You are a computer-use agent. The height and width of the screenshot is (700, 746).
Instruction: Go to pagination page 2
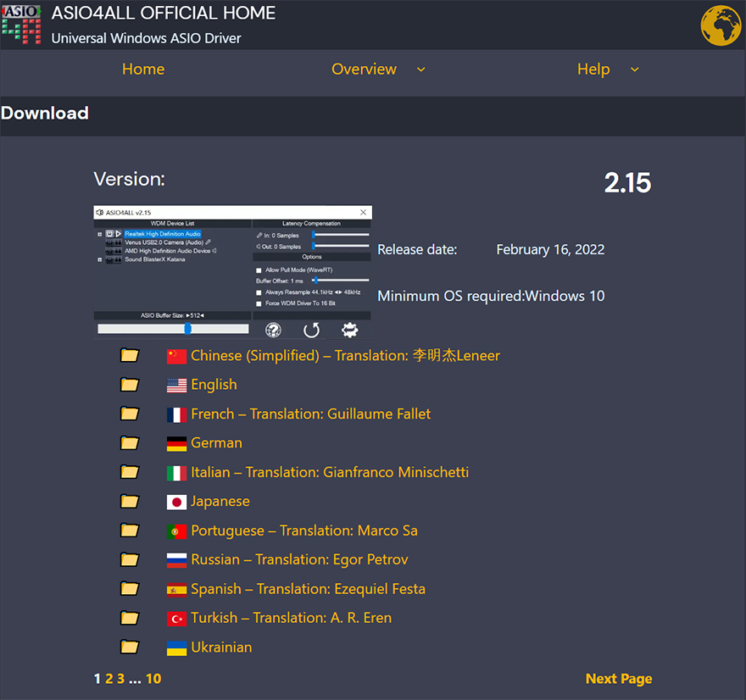click(109, 679)
